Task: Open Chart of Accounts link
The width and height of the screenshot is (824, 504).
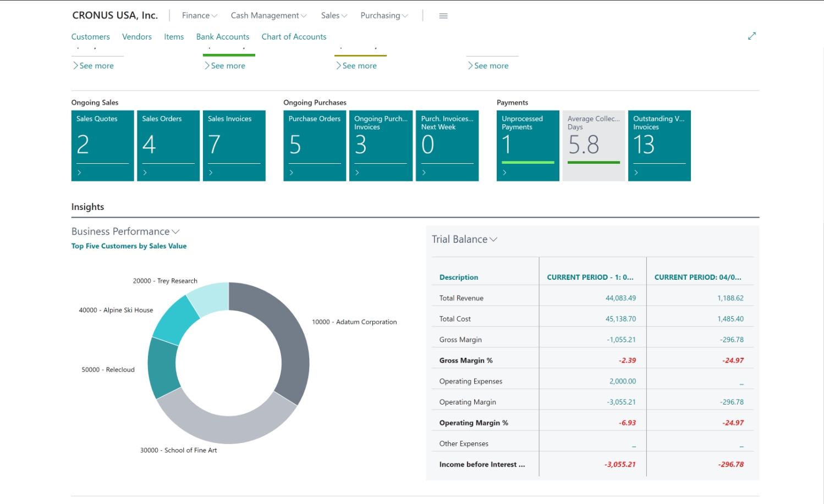Action: coord(294,37)
